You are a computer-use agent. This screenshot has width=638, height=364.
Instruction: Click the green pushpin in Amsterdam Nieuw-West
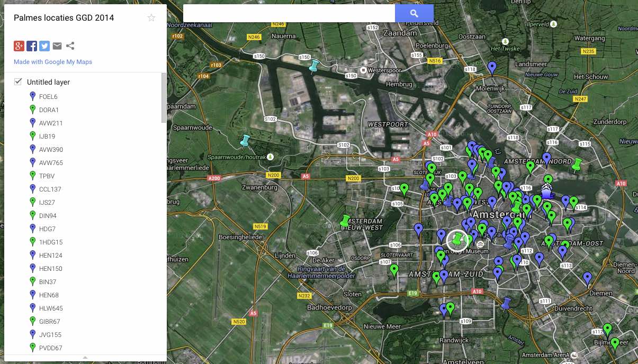pos(345,221)
